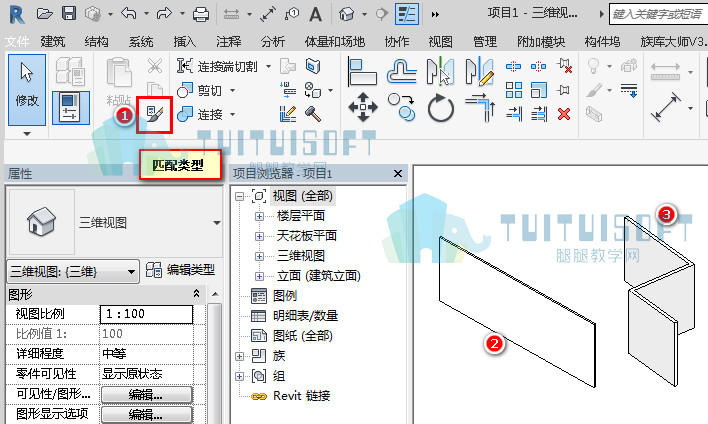The image size is (708, 424).
Task: Click the 零件可见性 value 显示原状态
Action: pos(146,373)
